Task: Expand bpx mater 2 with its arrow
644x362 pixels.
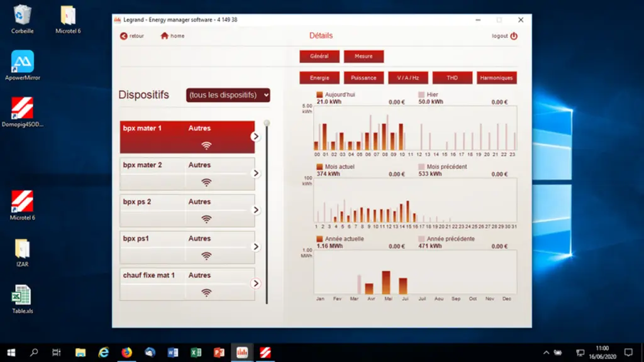Action: 255,173
